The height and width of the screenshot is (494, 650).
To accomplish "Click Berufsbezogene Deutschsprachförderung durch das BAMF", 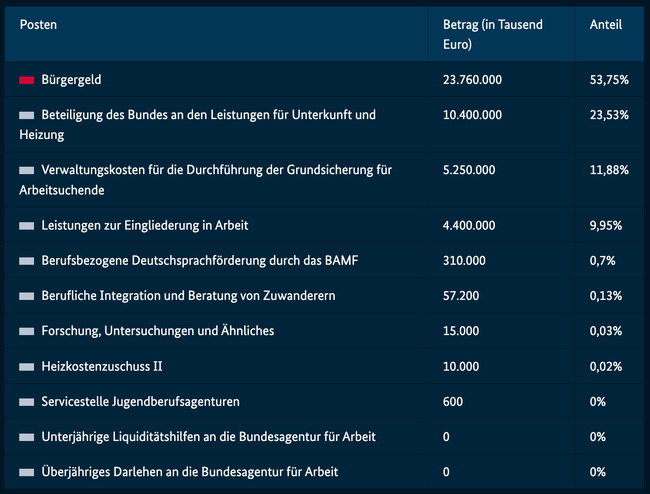I will tap(200, 261).
